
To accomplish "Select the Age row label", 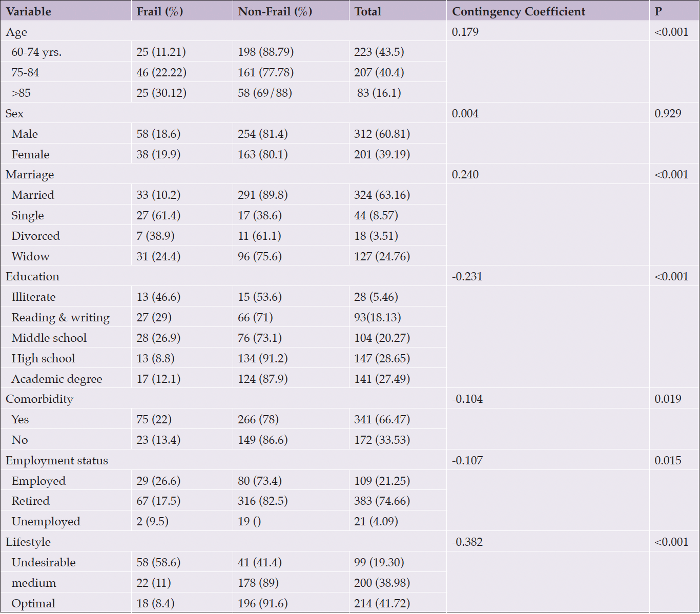I will point(16,32).
